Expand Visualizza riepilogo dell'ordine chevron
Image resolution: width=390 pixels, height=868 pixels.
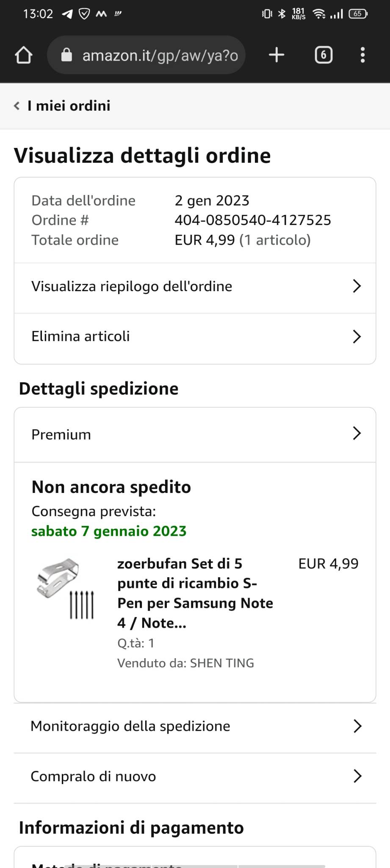357,287
